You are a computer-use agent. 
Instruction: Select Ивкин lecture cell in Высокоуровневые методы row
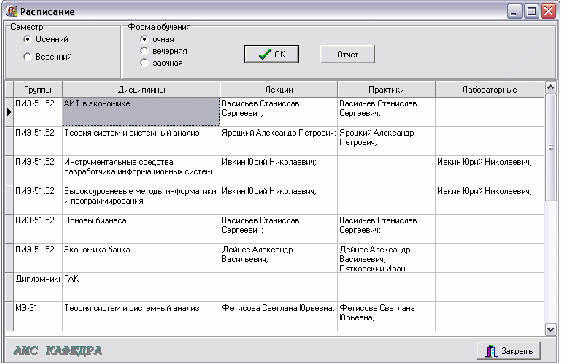(x=279, y=200)
